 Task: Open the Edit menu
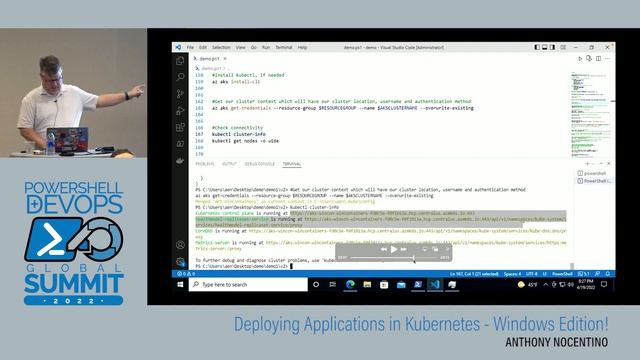point(202,47)
